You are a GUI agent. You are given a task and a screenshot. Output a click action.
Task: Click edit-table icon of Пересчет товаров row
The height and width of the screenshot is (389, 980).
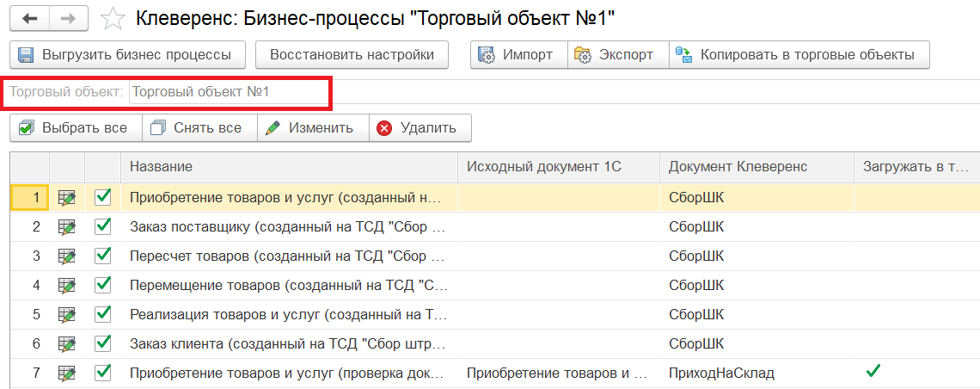(67, 256)
